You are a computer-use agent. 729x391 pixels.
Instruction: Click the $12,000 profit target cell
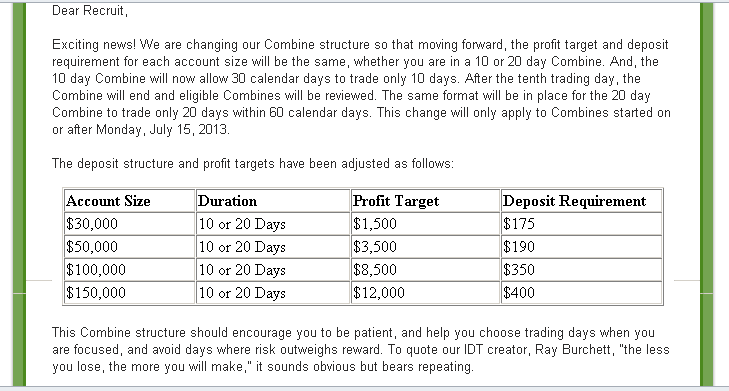click(x=425, y=293)
